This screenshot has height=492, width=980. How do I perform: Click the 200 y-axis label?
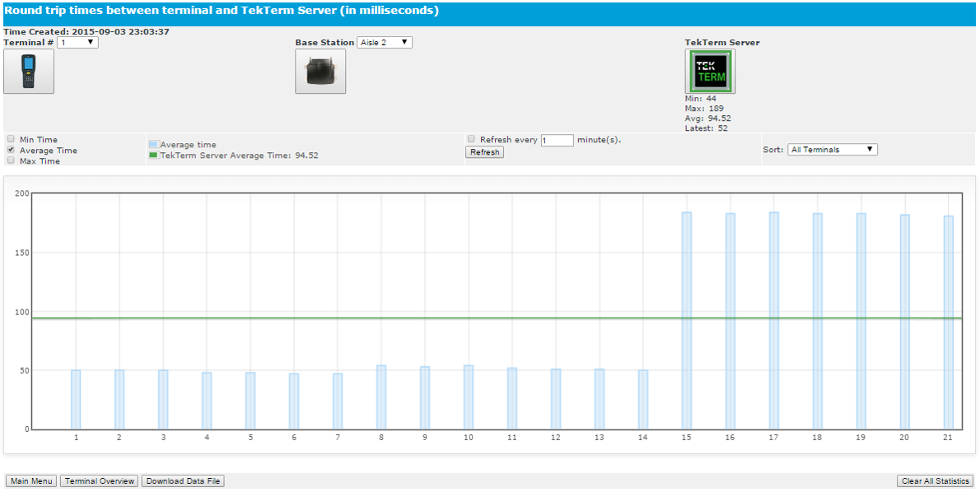click(x=21, y=193)
